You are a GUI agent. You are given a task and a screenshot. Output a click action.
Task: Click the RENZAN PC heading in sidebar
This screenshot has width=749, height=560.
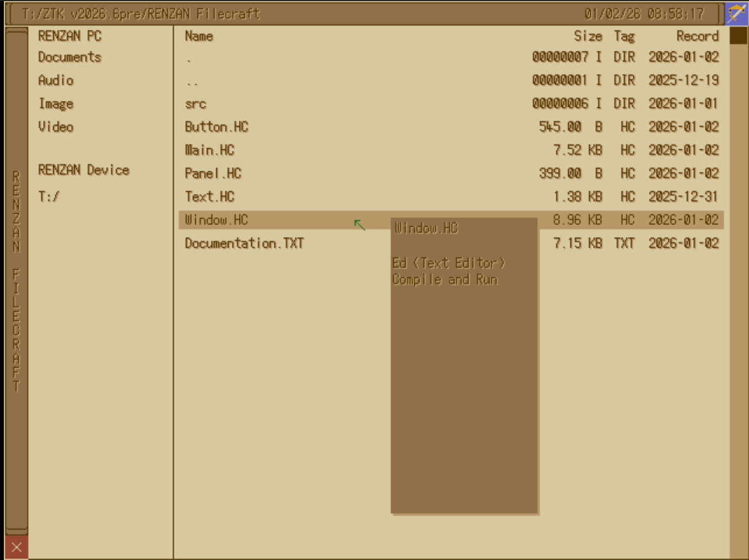(x=70, y=36)
